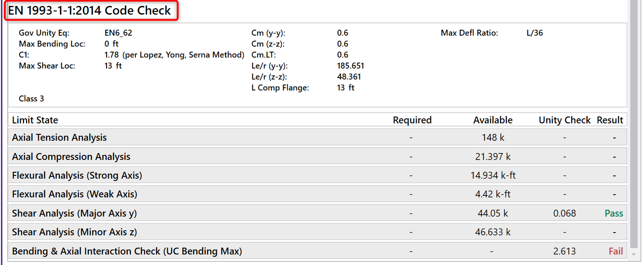This screenshot has height=265, width=644.
Task: Expand the Axial Compression Analysis row
Action: 71,157
